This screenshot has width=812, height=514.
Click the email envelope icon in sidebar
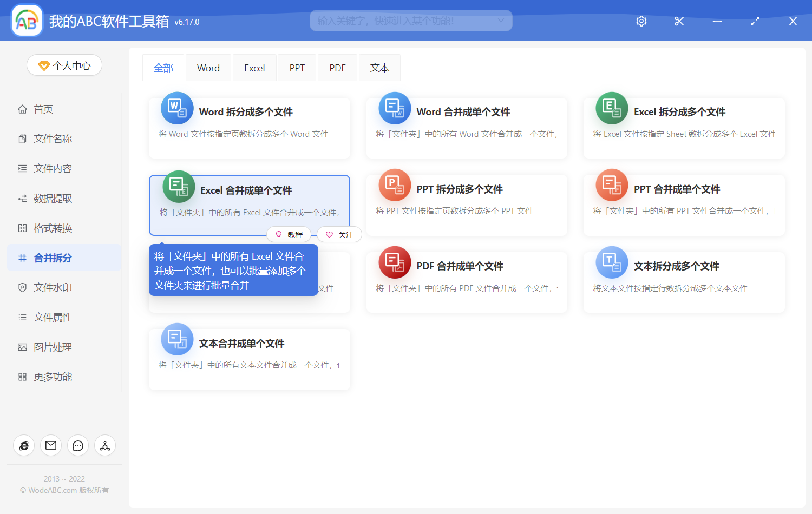[x=51, y=446]
